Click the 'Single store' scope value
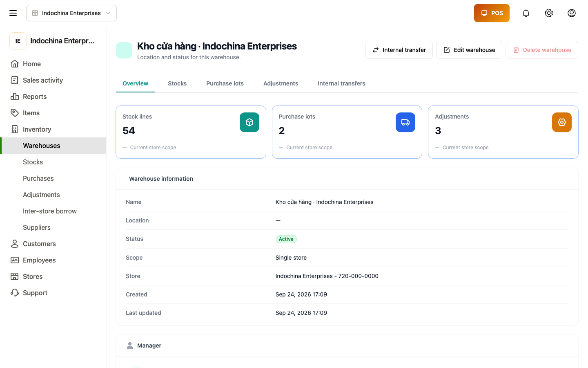 pyautogui.click(x=291, y=258)
